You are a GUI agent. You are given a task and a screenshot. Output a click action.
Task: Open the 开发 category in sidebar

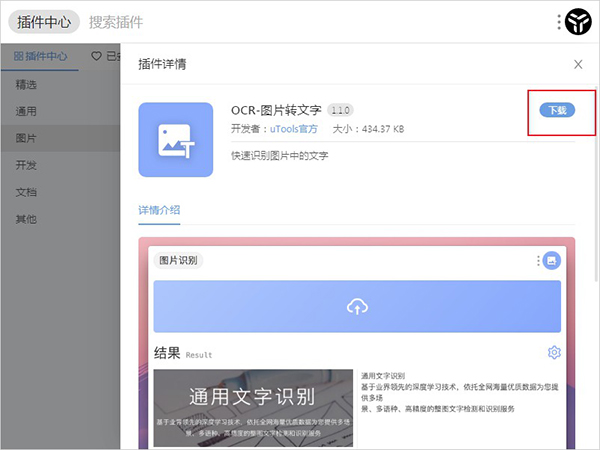point(27,165)
